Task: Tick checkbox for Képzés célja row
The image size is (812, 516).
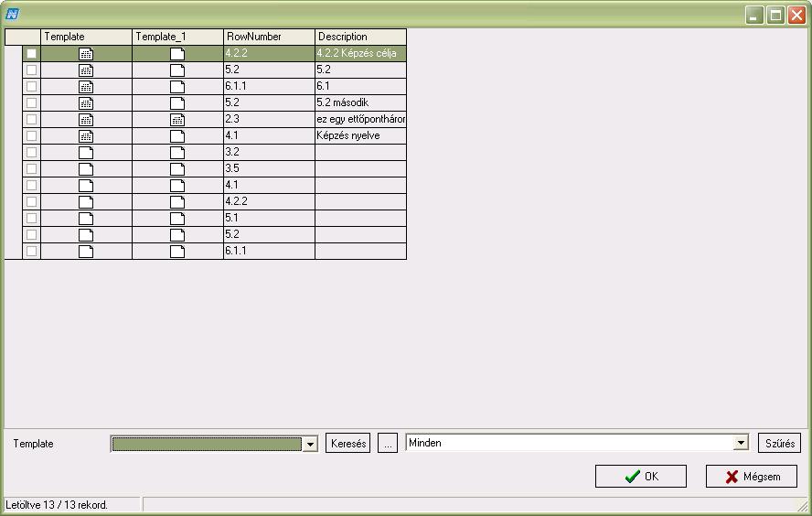Action: point(32,53)
